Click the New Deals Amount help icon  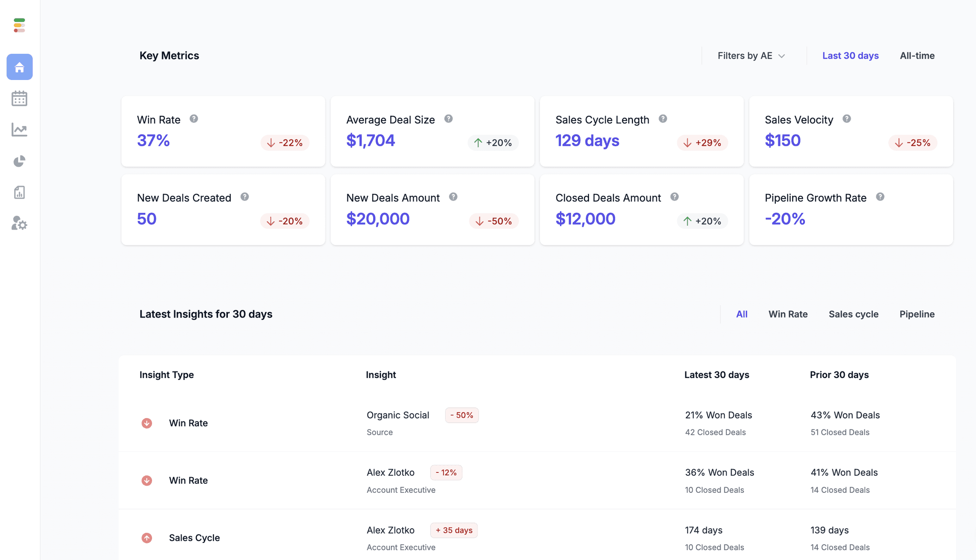(x=453, y=197)
